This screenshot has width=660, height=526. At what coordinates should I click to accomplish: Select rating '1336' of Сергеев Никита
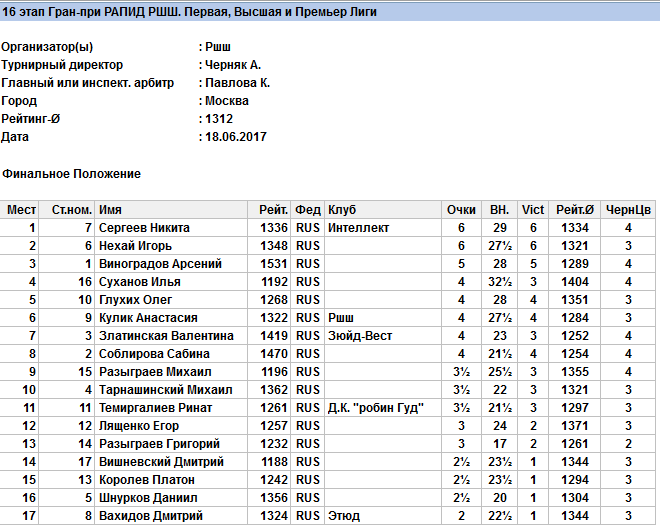[274, 228]
